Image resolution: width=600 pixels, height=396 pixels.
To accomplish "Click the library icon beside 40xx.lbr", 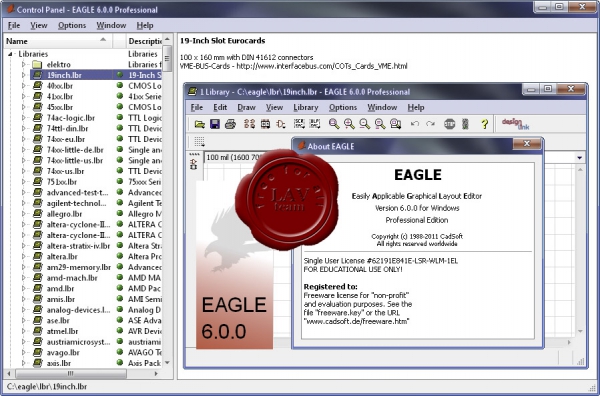I will (x=38, y=86).
